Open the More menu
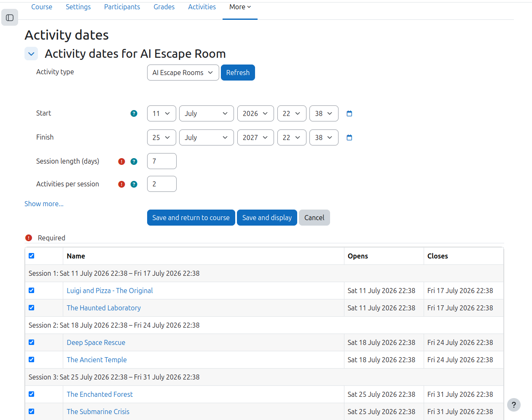Image resolution: width=532 pixels, height=420 pixels. [x=240, y=7]
